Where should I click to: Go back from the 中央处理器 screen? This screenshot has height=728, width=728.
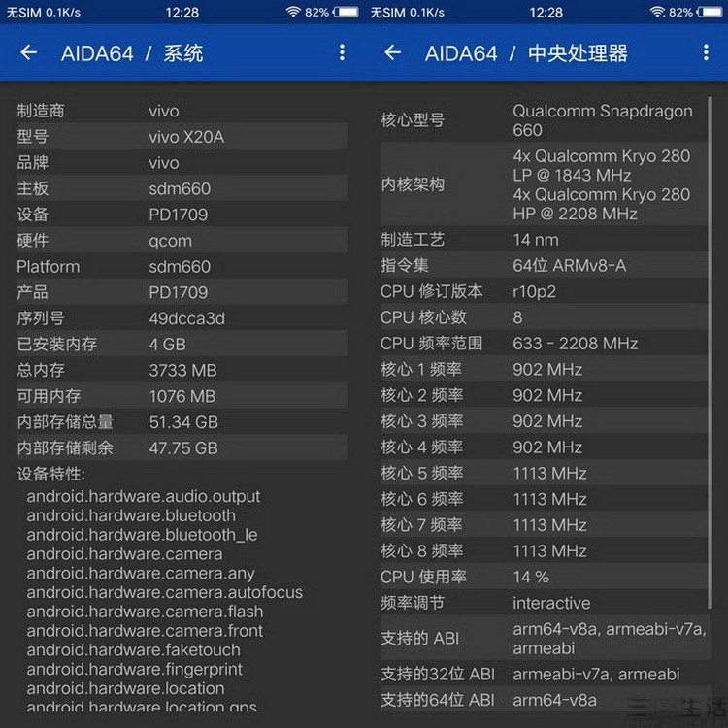[393, 52]
